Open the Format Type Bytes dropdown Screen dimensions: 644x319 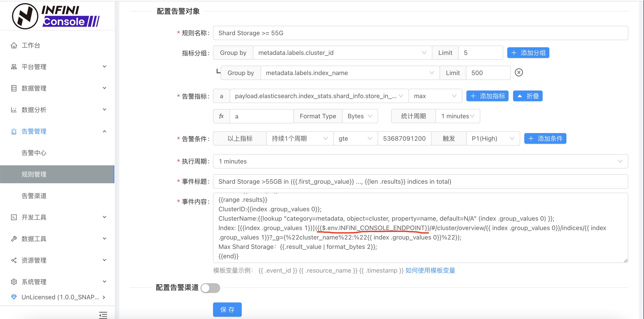(x=359, y=116)
